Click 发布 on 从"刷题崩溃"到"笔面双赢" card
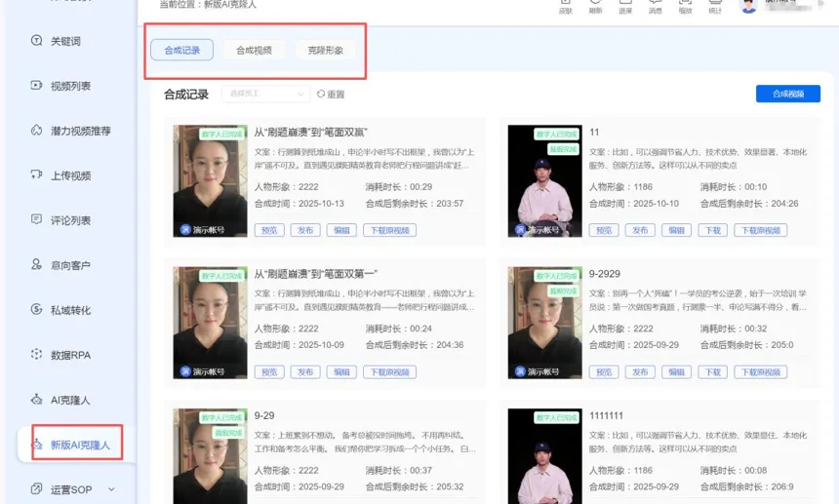The image size is (839, 504). pyautogui.click(x=305, y=230)
